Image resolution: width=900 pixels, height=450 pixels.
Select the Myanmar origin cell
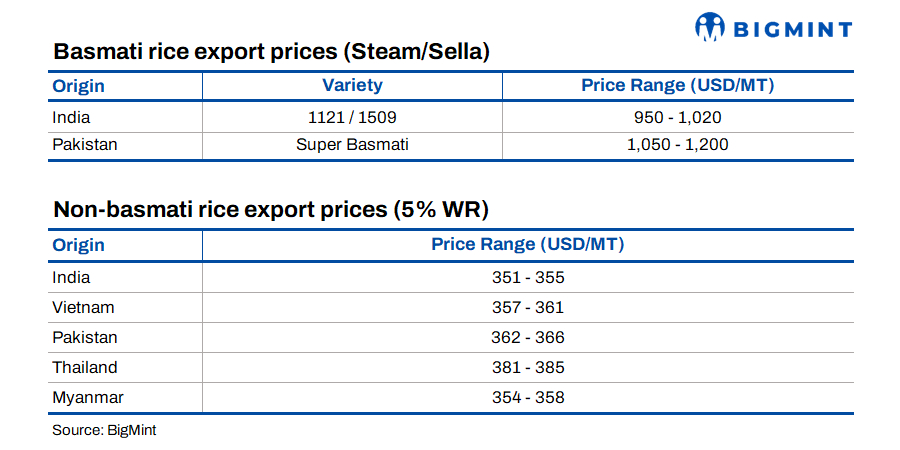pos(88,397)
